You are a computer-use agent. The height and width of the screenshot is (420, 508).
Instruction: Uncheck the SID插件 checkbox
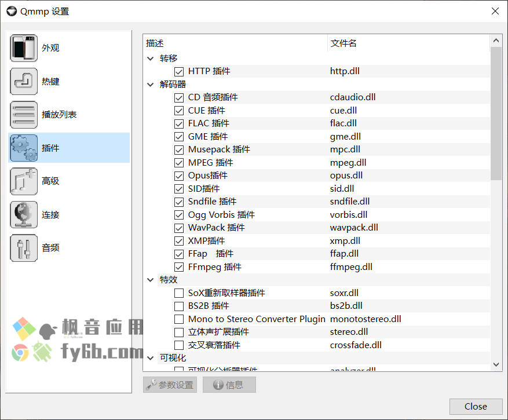(179, 189)
